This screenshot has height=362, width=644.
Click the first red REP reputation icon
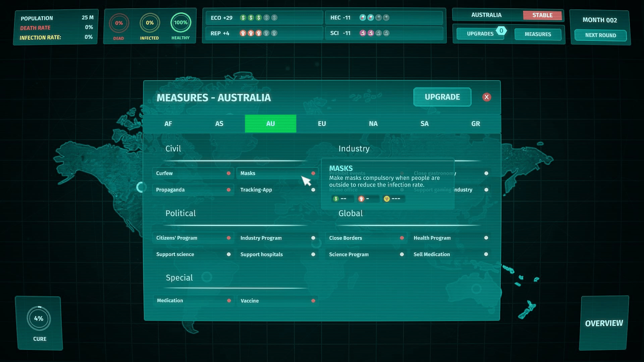point(243,33)
